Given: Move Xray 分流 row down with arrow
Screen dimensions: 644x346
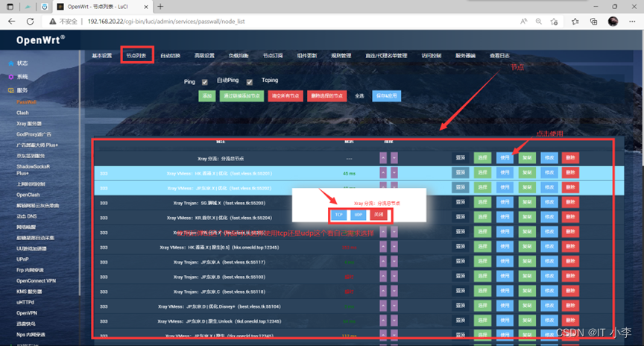Looking at the screenshot, I should pos(394,158).
